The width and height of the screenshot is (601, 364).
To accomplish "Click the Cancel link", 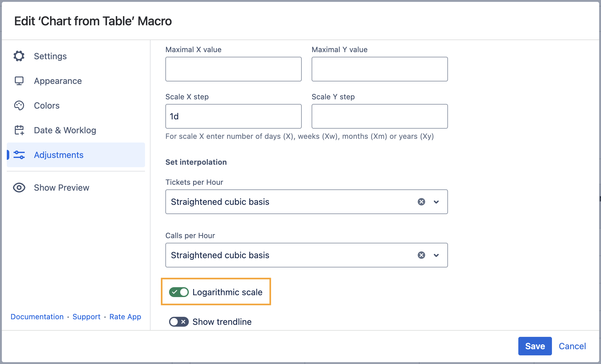I will [572, 346].
